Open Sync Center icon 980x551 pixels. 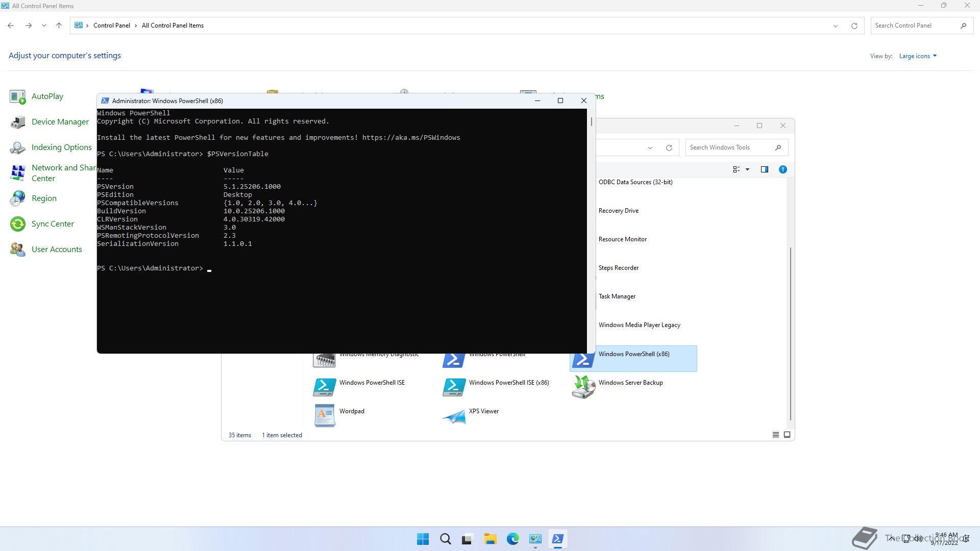click(x=18, y=224)
